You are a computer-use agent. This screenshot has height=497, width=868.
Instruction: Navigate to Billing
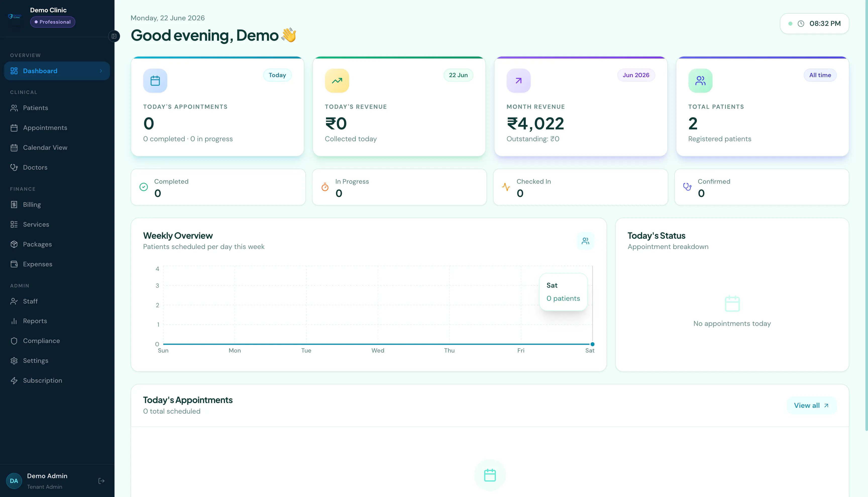[x=57, y=205]
